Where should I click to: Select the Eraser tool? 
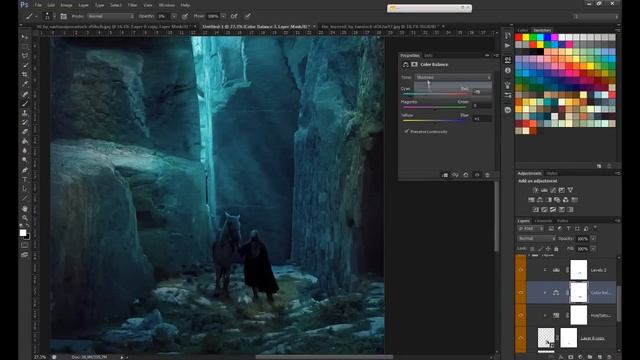click(25, 131)
